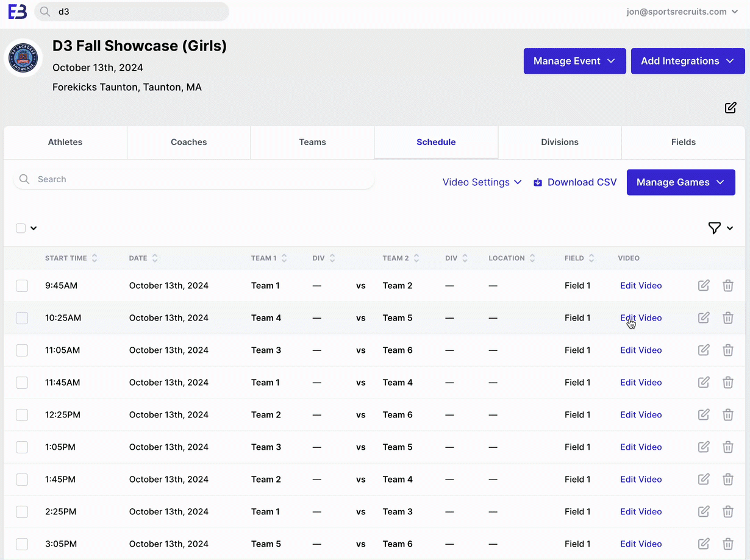Click the D3 Lacrosse Showcase event logo
This screenshot has width=750, height=560.
tap(23, 58)
